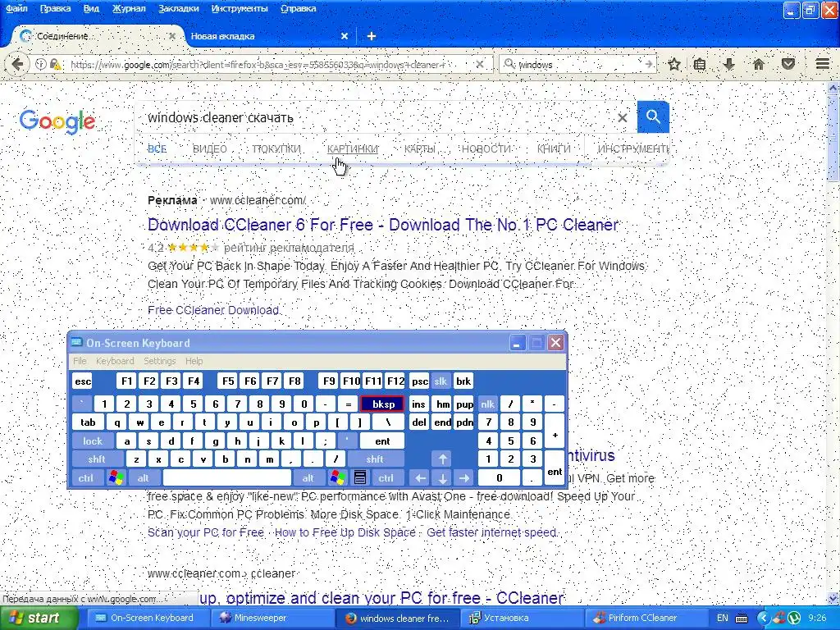The image size is (840, 630).
Task: Switch to Новая вкладка browser tab
Action: click(x=268, y=36)
